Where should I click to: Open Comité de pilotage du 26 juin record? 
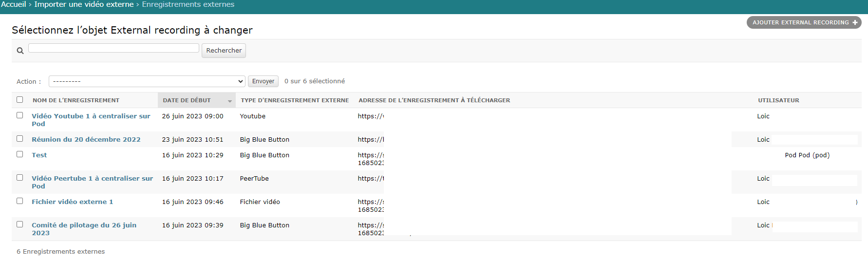pos(84,225)
